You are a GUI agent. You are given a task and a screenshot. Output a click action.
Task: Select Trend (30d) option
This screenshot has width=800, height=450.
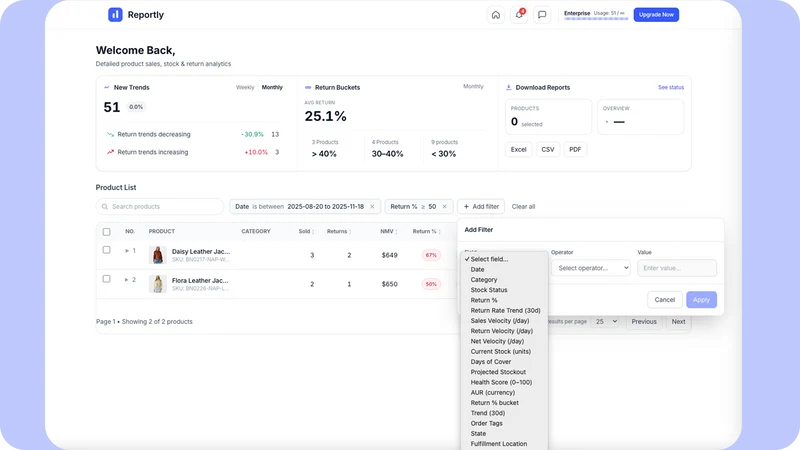(504, 413)
